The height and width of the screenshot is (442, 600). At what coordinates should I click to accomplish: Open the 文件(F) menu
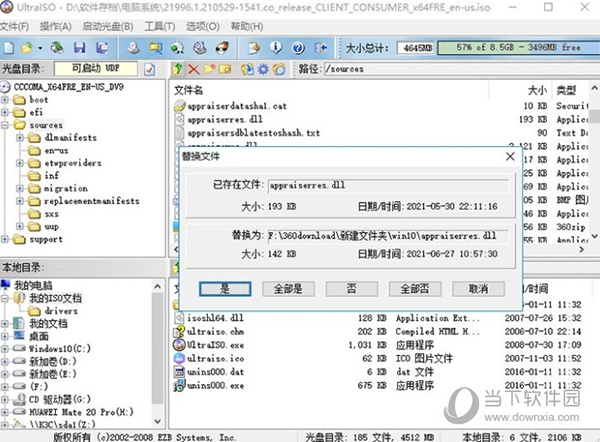click(14, 26)
